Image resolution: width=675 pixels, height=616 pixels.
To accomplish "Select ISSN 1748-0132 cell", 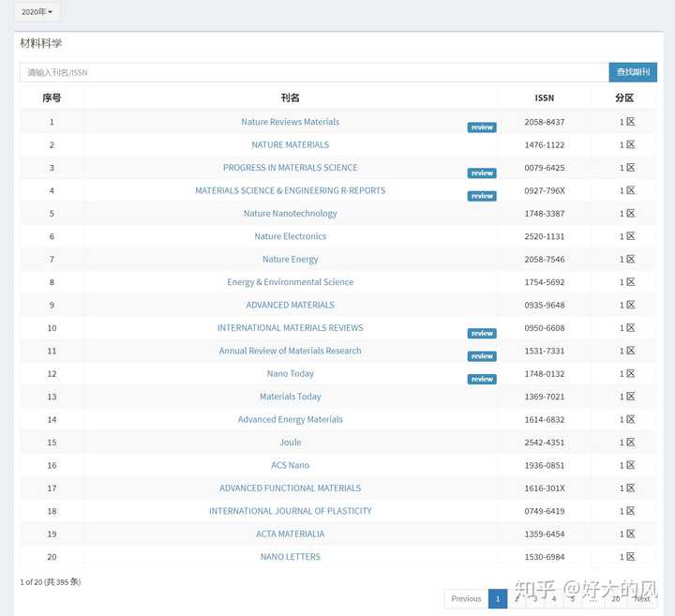I will [x=544, y=374].
